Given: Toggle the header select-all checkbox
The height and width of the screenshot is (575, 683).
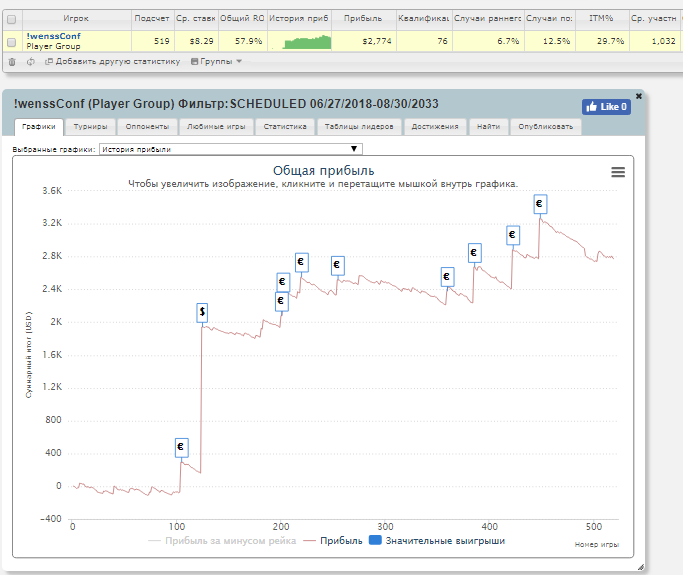Looking at the screenshot, I should pyautogui.click(x=12, y=19).
